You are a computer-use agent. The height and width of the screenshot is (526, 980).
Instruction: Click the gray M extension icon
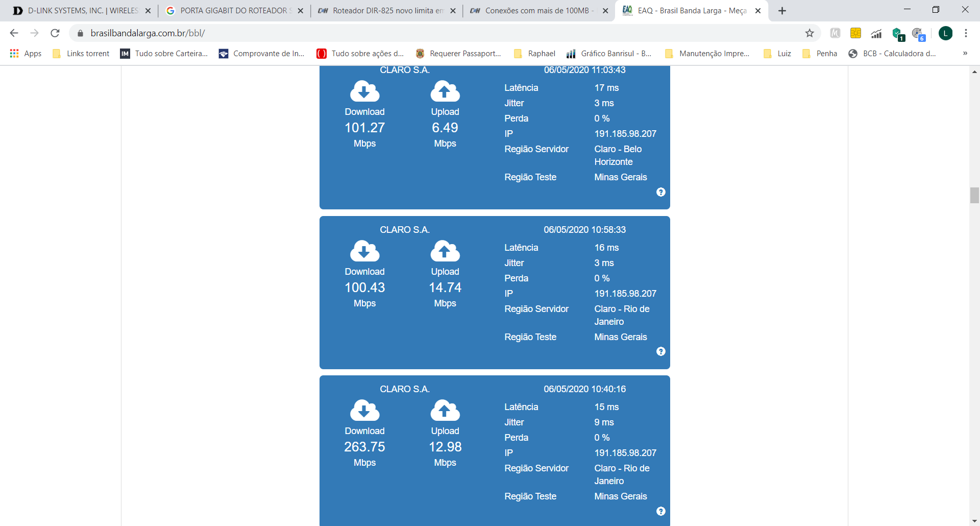835,33
